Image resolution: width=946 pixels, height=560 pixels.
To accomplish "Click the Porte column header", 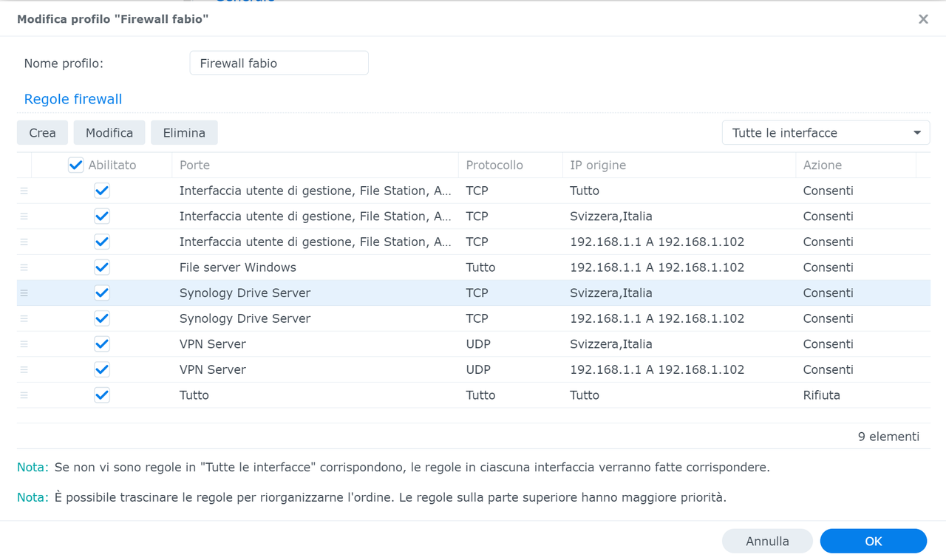I will click(x=315, y=165).
